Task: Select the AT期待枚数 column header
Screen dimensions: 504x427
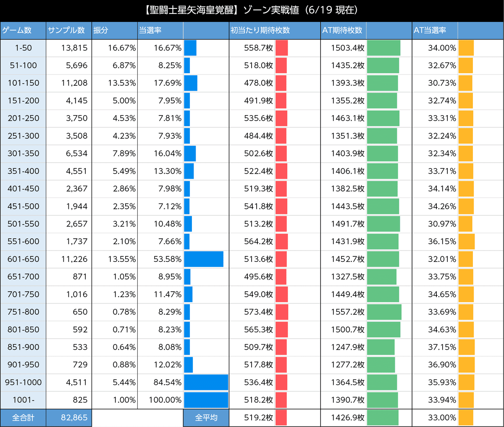Action: [x=343, y=30]
